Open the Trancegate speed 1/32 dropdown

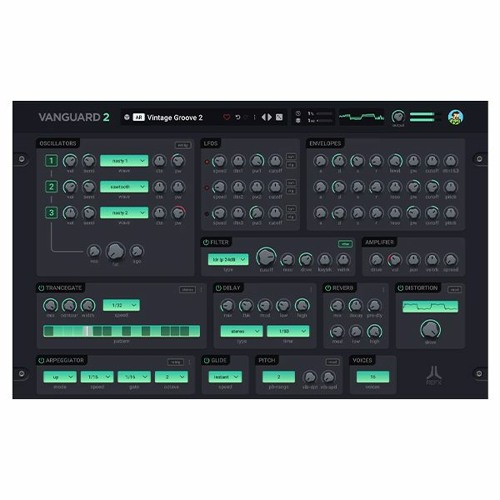121,305
